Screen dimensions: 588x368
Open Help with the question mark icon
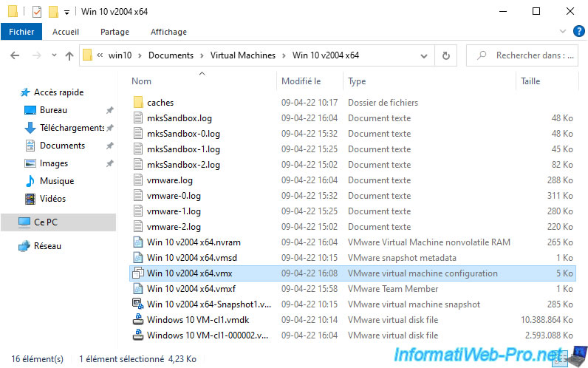(x=578, y=31)
